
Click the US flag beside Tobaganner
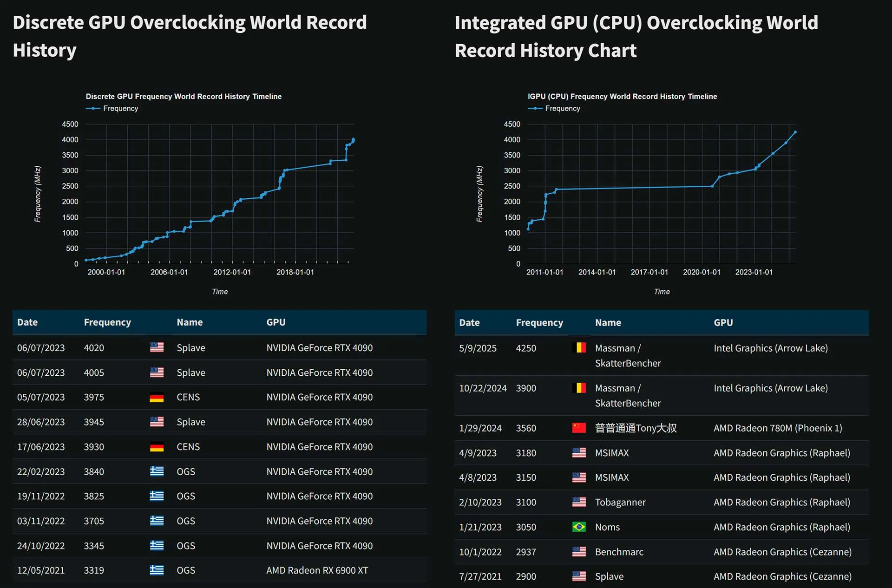point(579,502)
